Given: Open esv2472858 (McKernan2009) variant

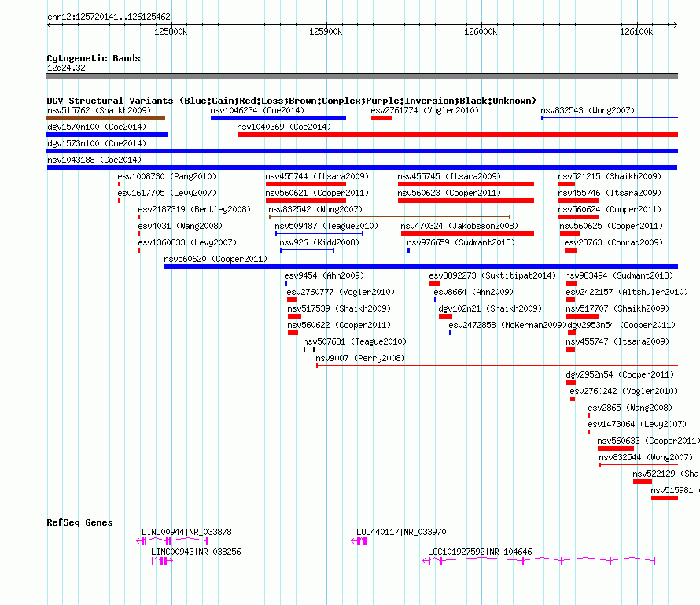Looking at the screenshot, I should [x=507, y=325].
